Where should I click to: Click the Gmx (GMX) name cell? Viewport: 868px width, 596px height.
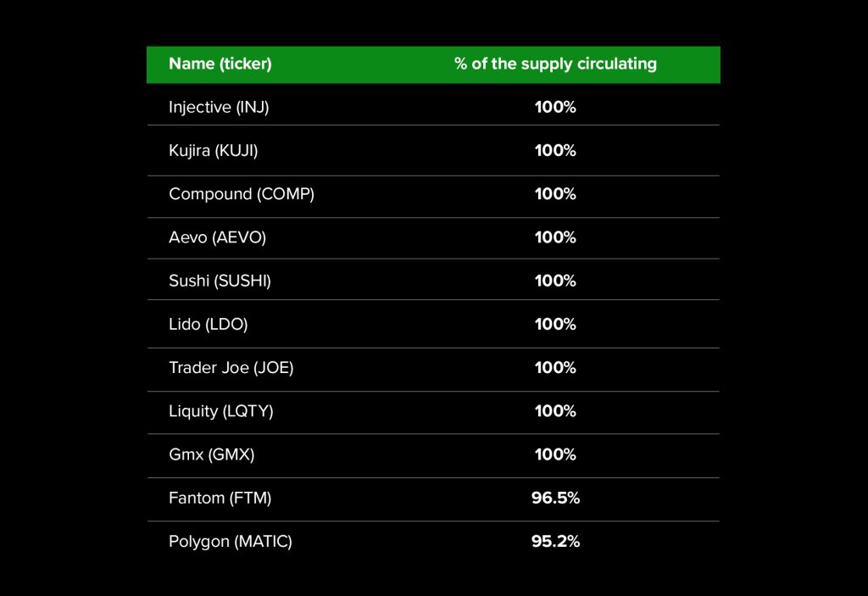211,454
